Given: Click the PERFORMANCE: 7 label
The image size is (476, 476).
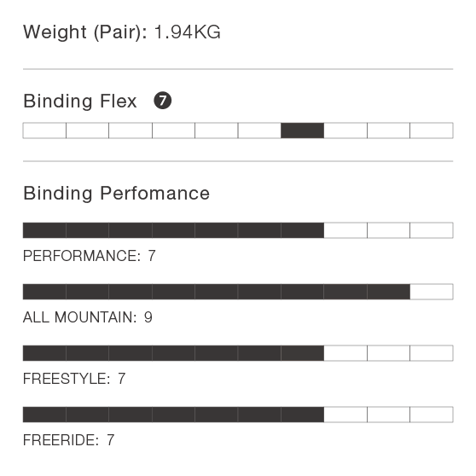Looking at the screenshot, I should 90,256.
